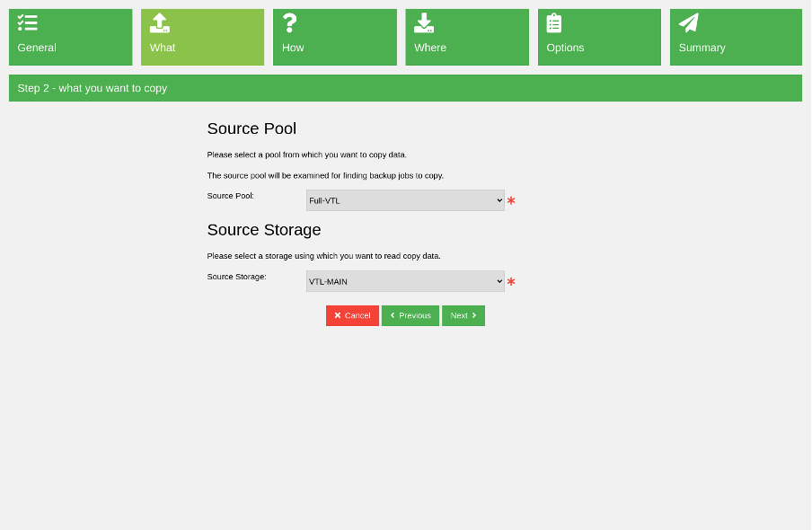Open the Source Pool dropdown showing Full-VTL
The image size is (812, 530).
click(x=405, y=200)
